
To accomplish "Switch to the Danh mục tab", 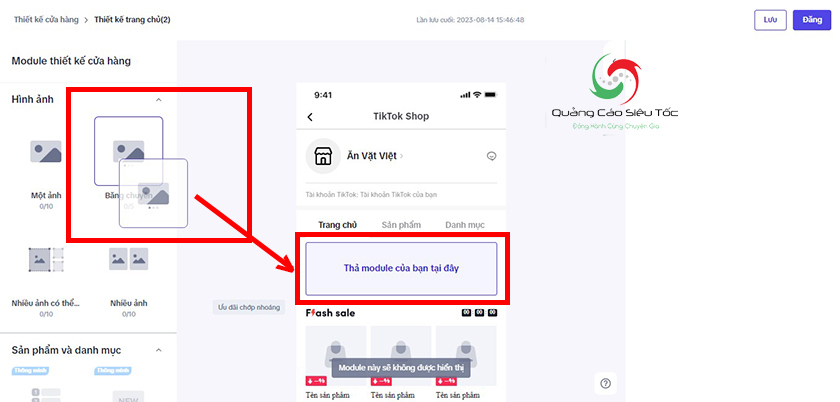I will [x=465, y=225].
